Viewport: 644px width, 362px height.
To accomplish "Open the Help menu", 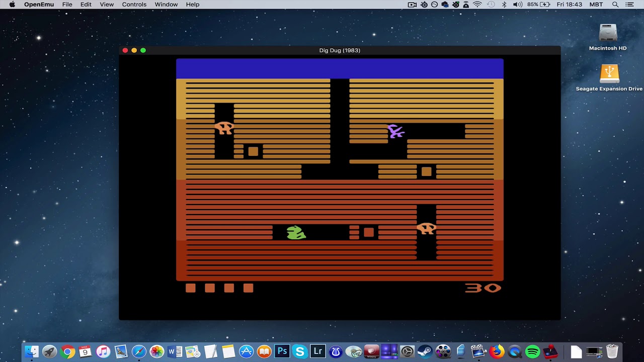I will [193, 5].
